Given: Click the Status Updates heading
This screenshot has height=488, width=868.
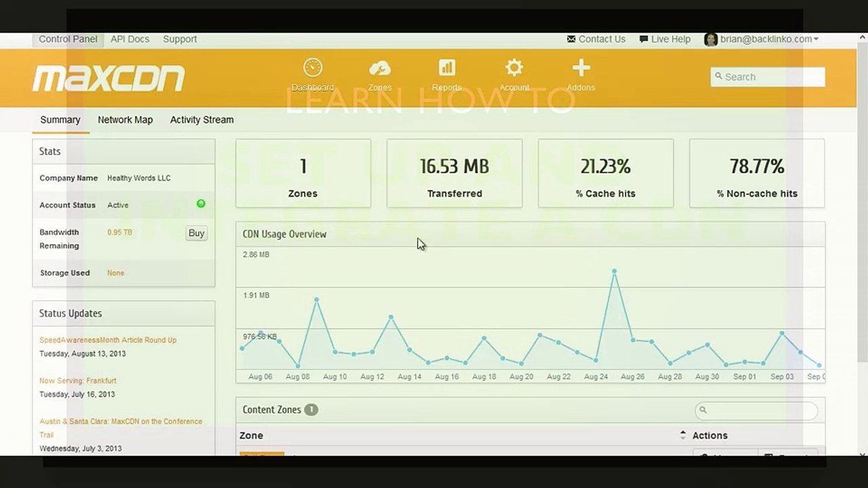Looking at the screenshot, I should click(x=71, y=313).
